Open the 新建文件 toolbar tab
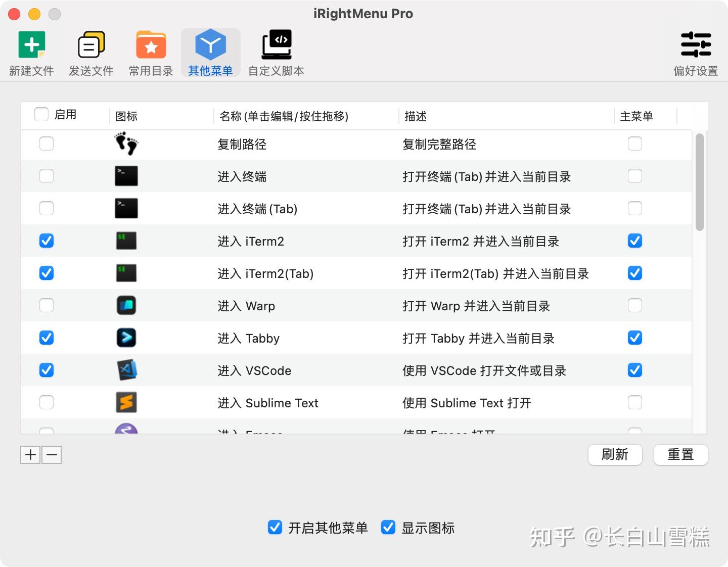 pos(31,54)
